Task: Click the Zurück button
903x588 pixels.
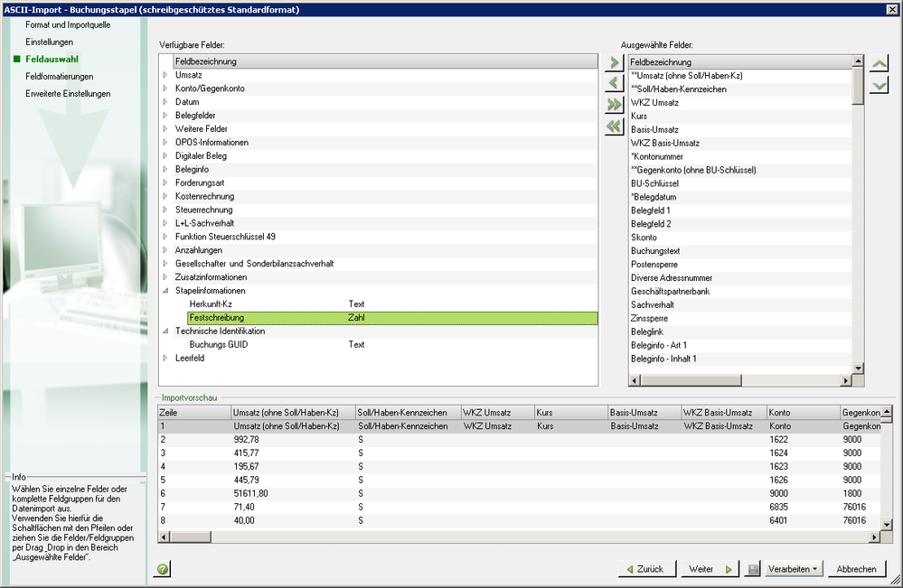Action: (644, 569)
